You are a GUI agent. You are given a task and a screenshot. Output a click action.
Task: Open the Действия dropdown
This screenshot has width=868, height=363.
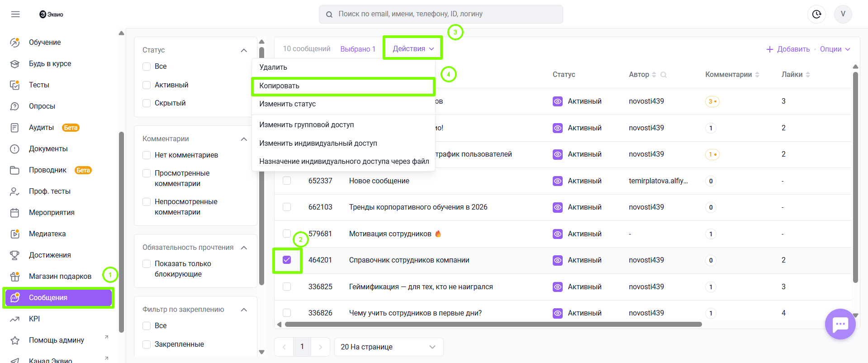(413, 49)
